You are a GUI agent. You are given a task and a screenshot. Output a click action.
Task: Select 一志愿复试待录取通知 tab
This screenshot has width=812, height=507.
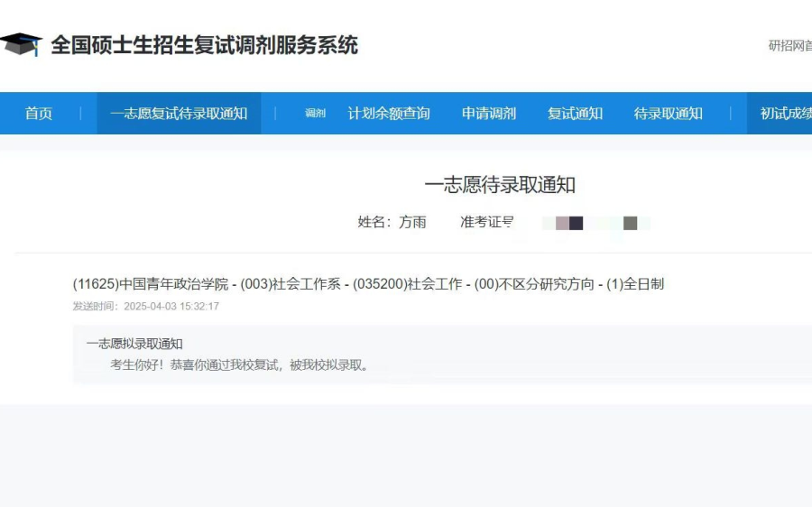click(x=179, y=114)
